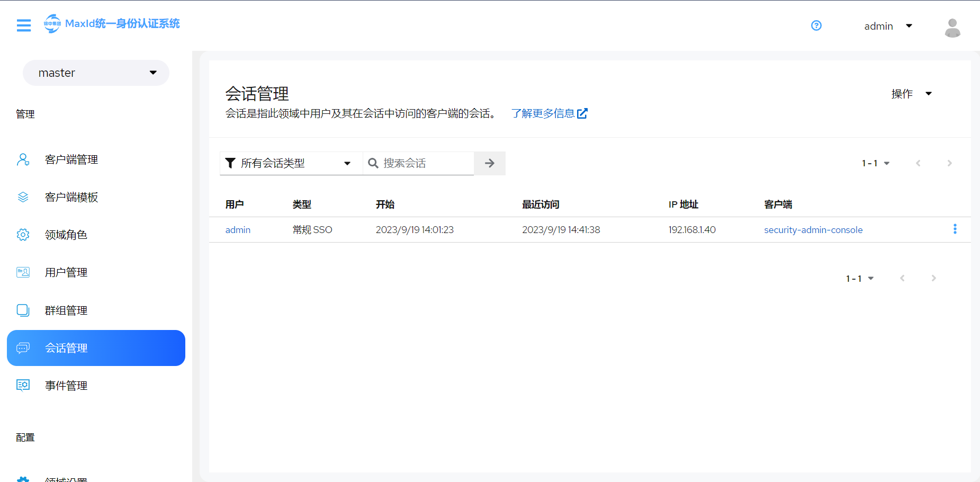Viewport: 980px width, 482px height.
Task: Click the 2023/9/19 14:41:38 last access cell
Action: [561, 230]
